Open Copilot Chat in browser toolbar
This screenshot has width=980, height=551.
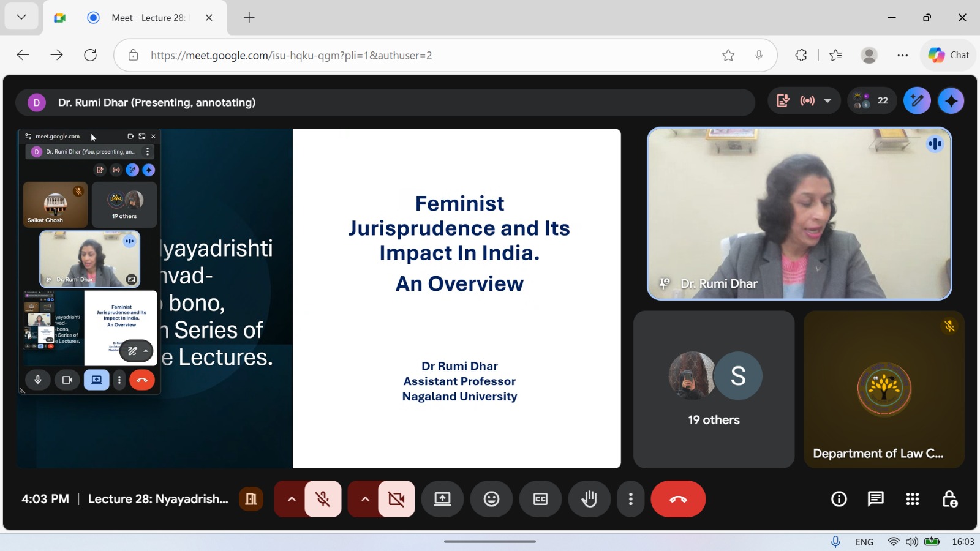pos(949,55)
